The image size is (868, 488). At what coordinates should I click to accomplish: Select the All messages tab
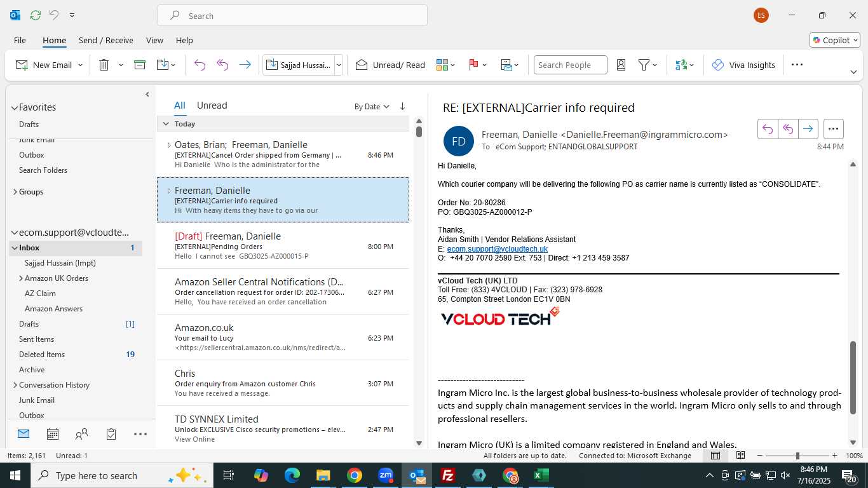(x=180, y=105)
